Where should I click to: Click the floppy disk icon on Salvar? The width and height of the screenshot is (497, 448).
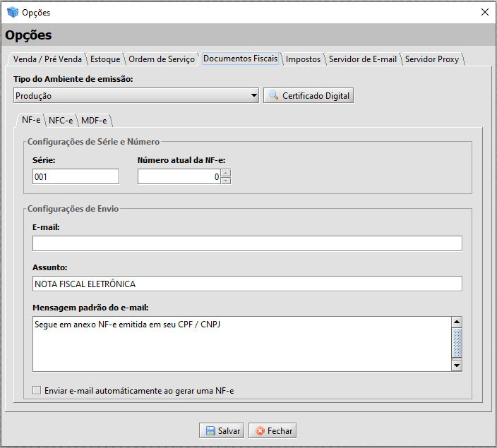[x=210, y=431]
